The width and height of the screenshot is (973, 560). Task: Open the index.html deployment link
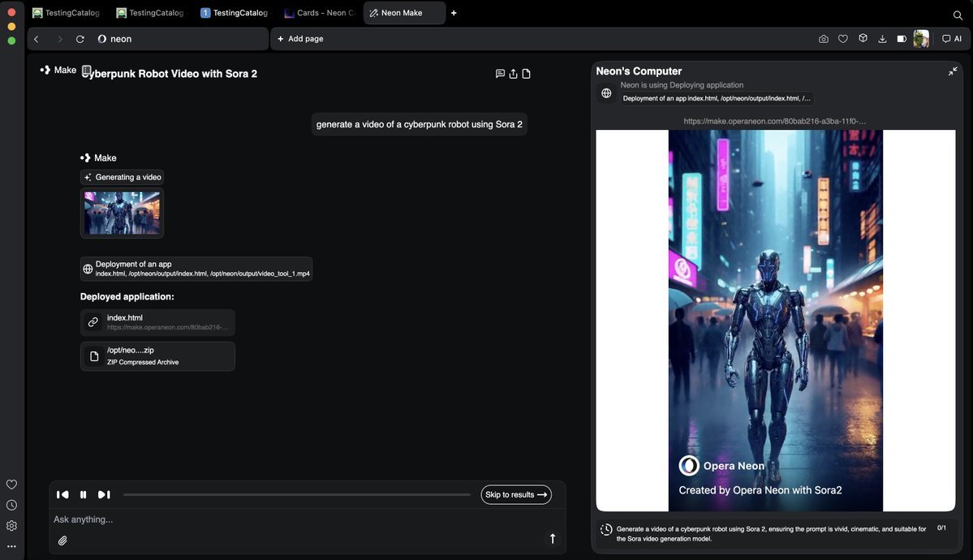(x=157, y=321)
